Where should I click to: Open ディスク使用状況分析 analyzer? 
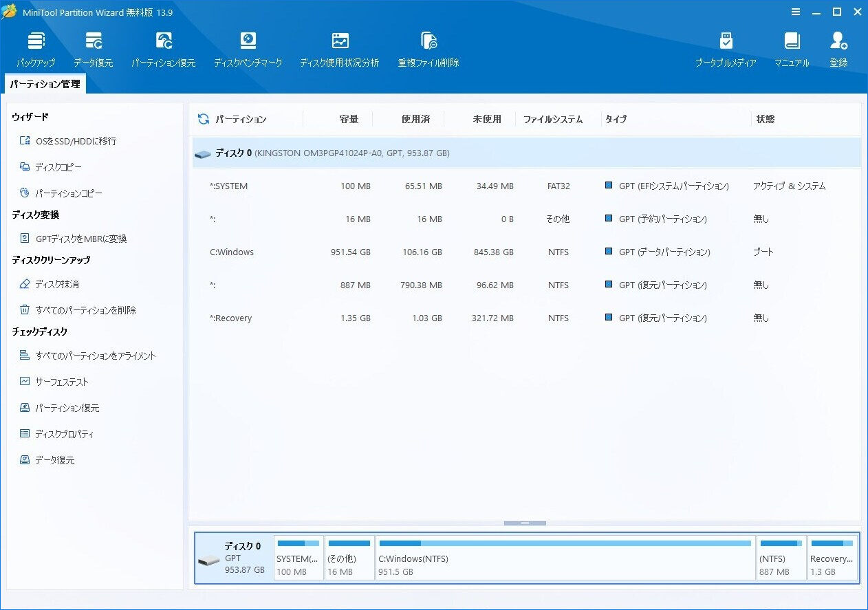tap(340, 49)
